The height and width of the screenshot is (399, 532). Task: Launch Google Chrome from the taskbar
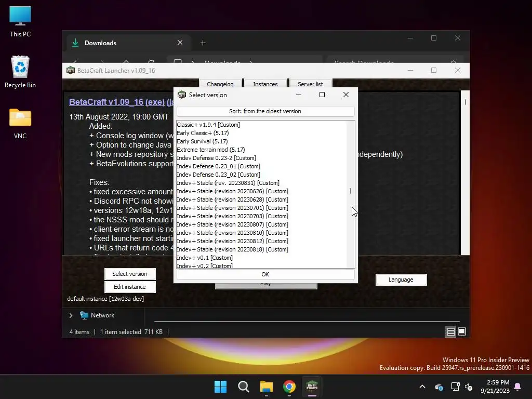[289, 387]
